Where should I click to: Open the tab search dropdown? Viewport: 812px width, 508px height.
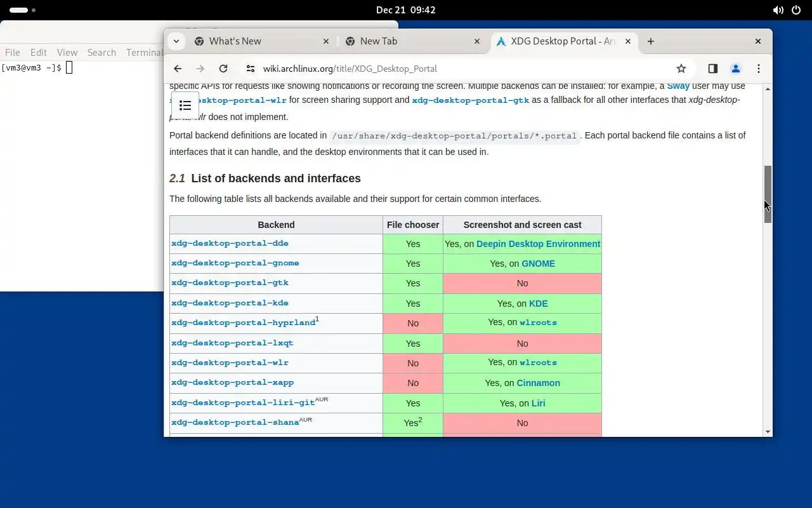176,41
